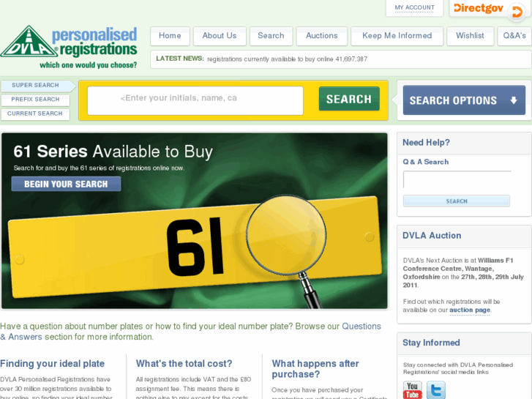
Task: Click the 61 Series Available to Buy title
Action: [x=113, y=152]
